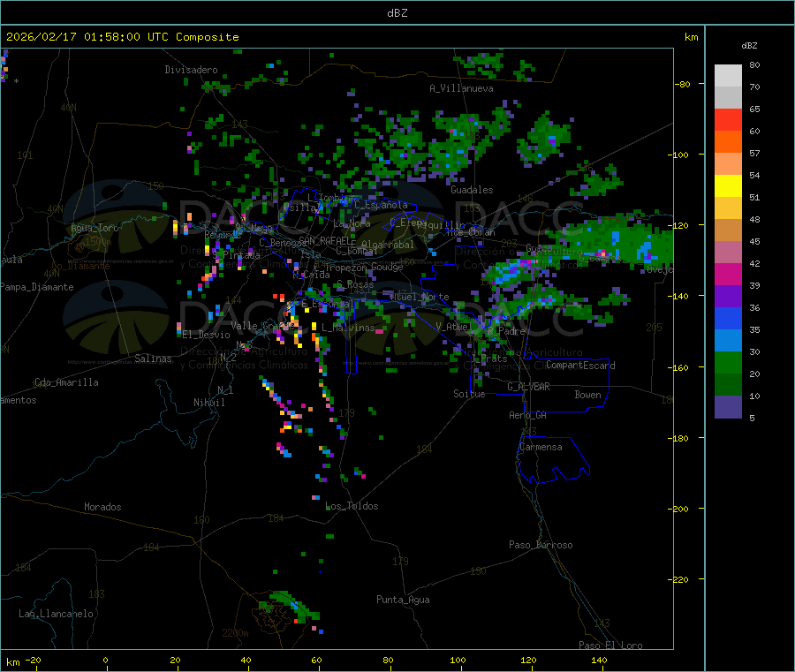Click the Paso_El_Loro label

[x=611, y=646]
